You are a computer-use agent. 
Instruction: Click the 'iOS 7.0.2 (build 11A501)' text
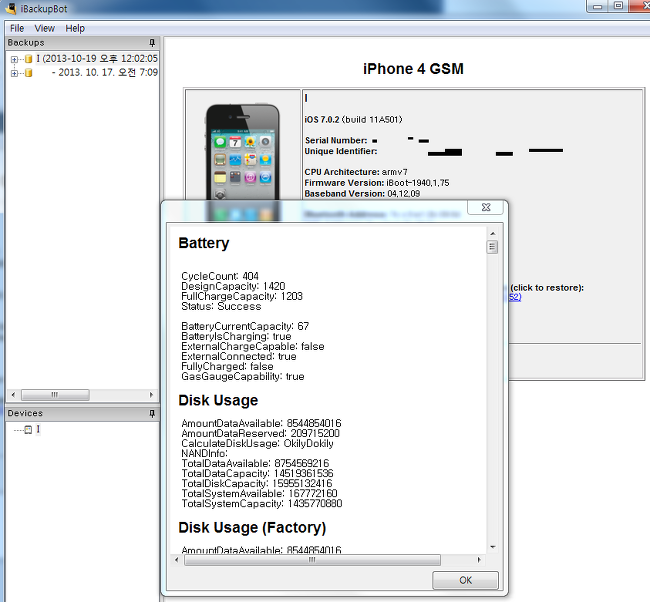point(353,119)
